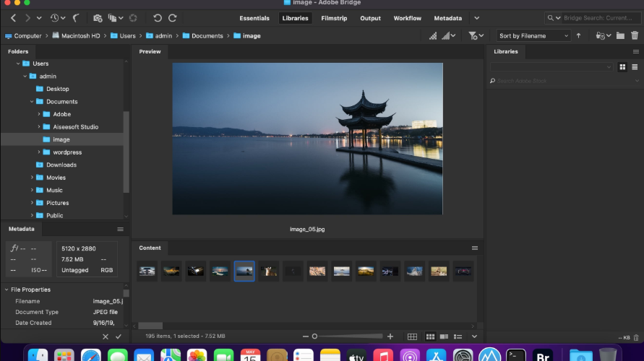Click the Get Photos from Camera icon
The width and height of the screenshot is (644, 361).
(98, 18)
